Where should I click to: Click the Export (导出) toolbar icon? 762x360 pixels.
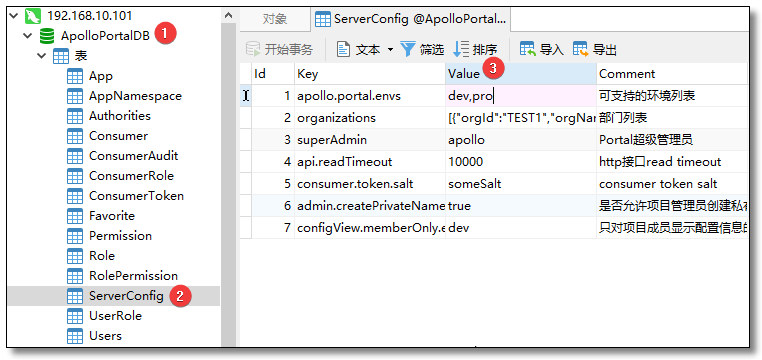click(x=581, y=49)
